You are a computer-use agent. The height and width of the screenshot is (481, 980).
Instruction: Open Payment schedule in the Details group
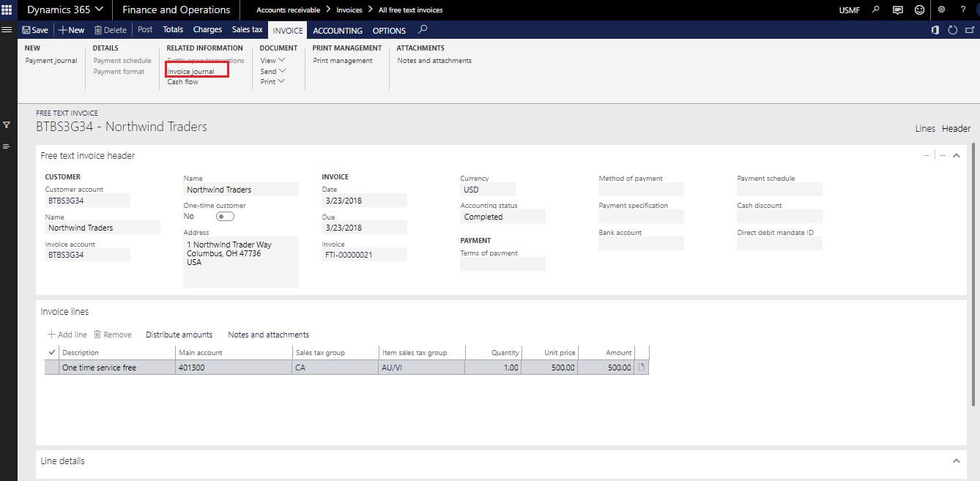[122, 61]
